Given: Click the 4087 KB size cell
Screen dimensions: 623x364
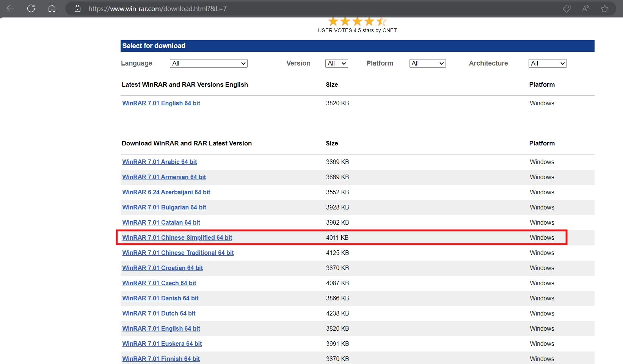Looking at the screenshot, I should tap(337, 283).
